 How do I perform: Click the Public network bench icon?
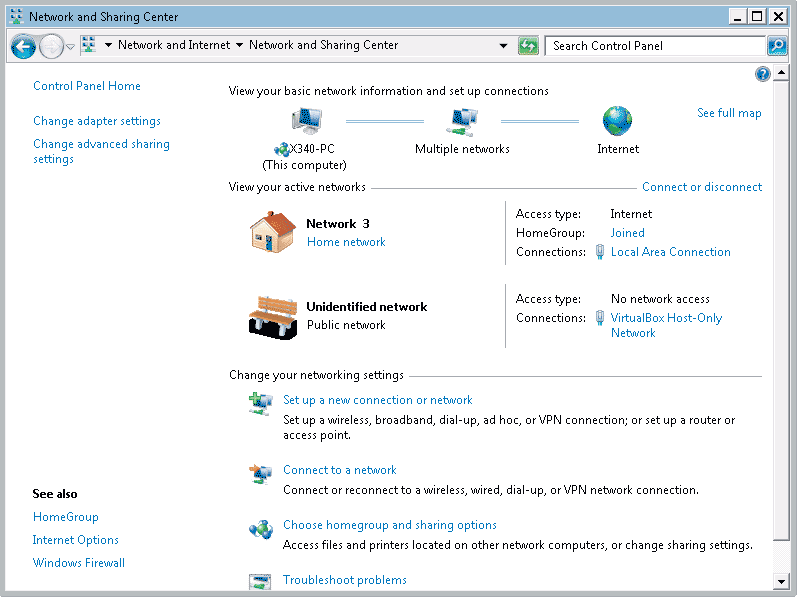coord(272,316)
